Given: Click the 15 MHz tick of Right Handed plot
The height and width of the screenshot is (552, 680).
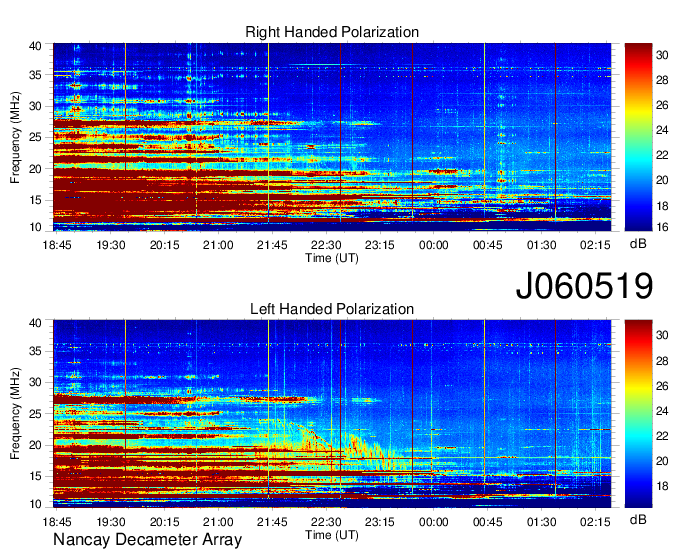Looking at the screenshot, I should tap(35, 200).
